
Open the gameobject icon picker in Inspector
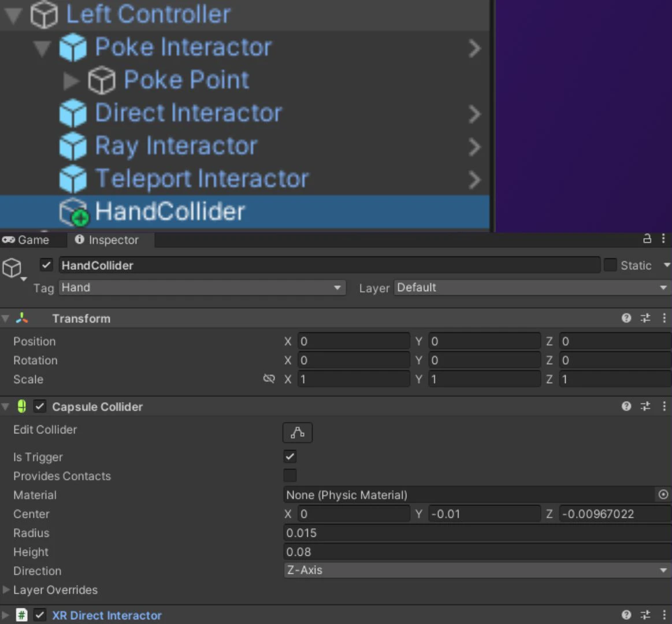click(x=14, y=270)
